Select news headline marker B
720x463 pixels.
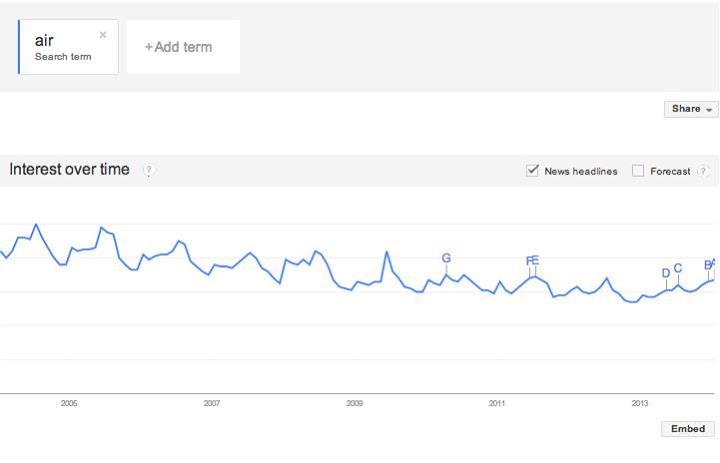point(707,265)
